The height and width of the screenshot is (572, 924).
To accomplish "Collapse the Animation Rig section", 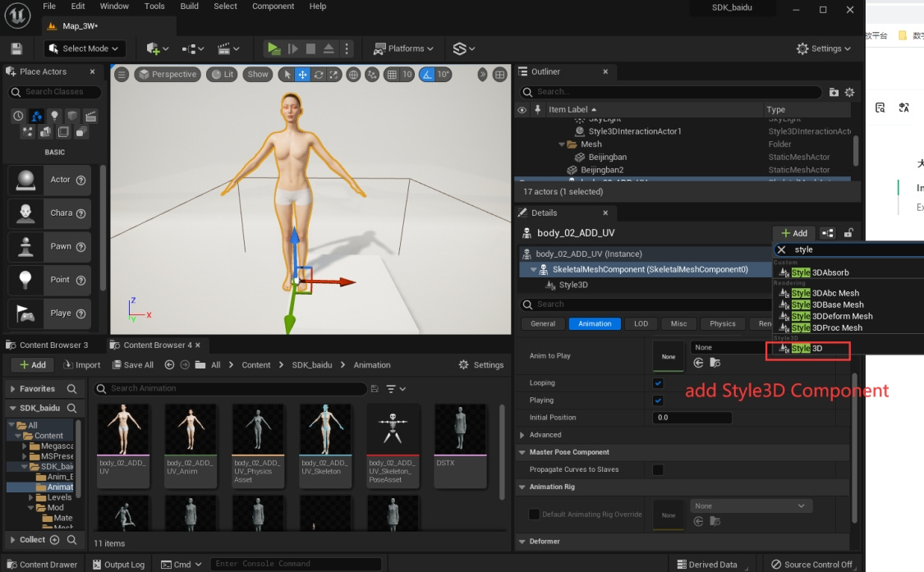I will [x=522, y=487].
